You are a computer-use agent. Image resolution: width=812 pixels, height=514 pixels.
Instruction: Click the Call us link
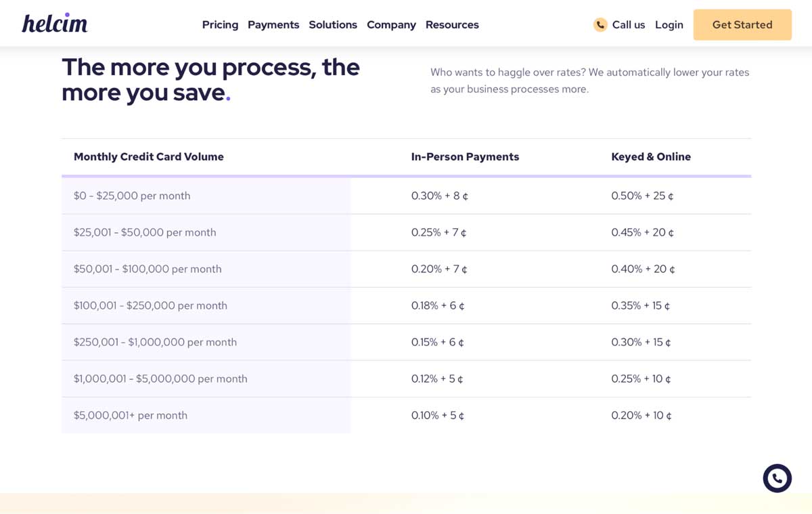(x=629, y=24)
